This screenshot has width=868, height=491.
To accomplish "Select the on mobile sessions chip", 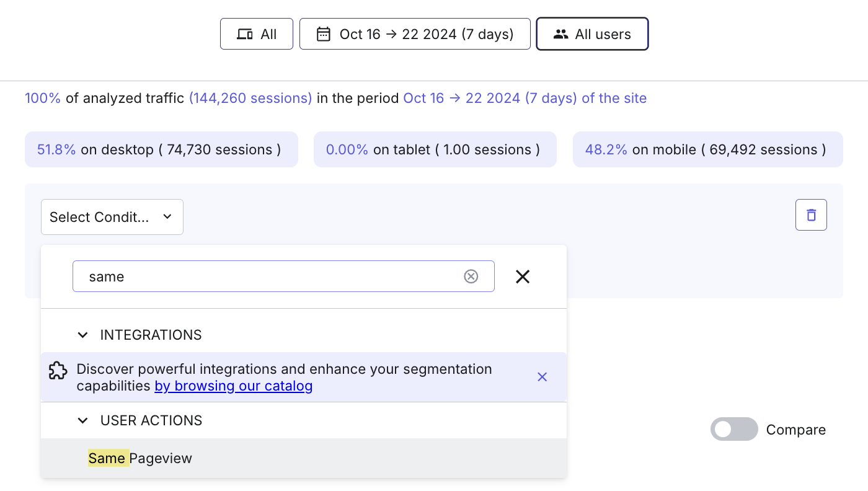I will (x=708, y=149).
